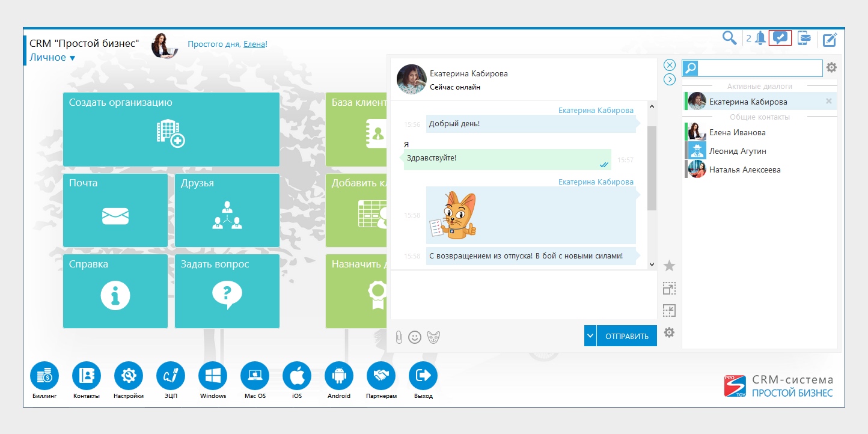Open the chat messages icon
This screenshot has width=868, height=434.
780,38
